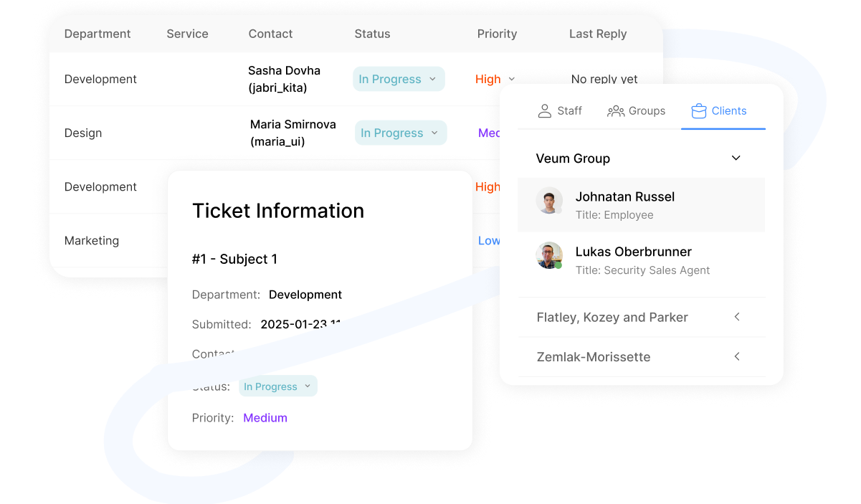
Task: Sort by the Department column header
Action: pos(97,34)
